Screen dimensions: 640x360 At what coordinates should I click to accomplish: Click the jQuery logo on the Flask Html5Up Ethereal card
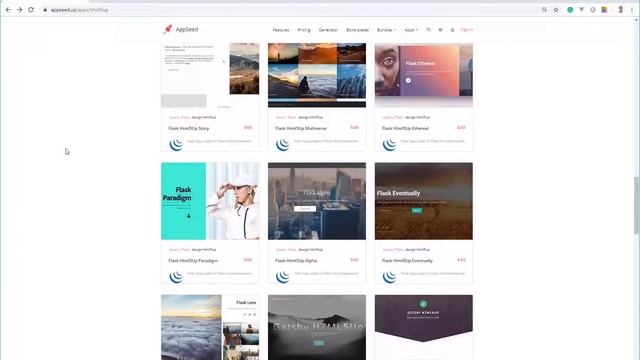tap(390, 144)
